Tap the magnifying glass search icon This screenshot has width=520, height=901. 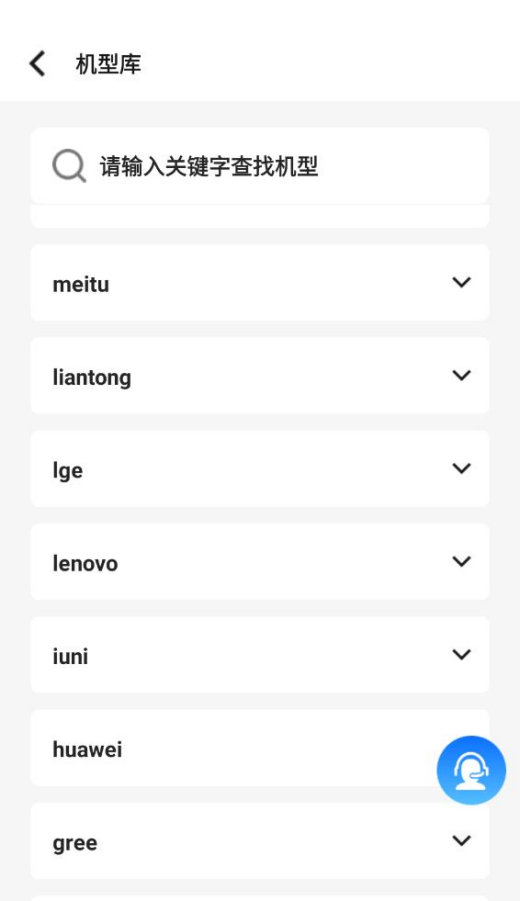pos(69,166)
